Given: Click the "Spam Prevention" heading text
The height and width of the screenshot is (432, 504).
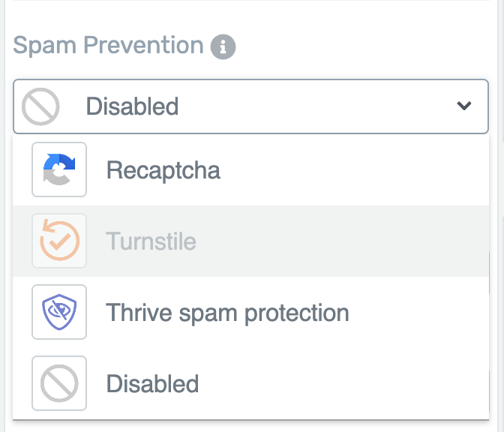Looking at the screenshot, I should coord(108,45).
